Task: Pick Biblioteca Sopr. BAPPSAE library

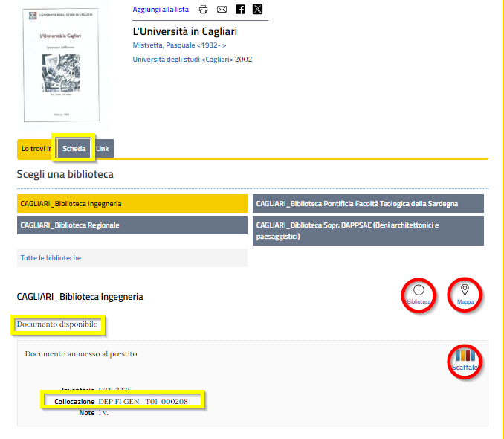Action: tap(367, 231)
